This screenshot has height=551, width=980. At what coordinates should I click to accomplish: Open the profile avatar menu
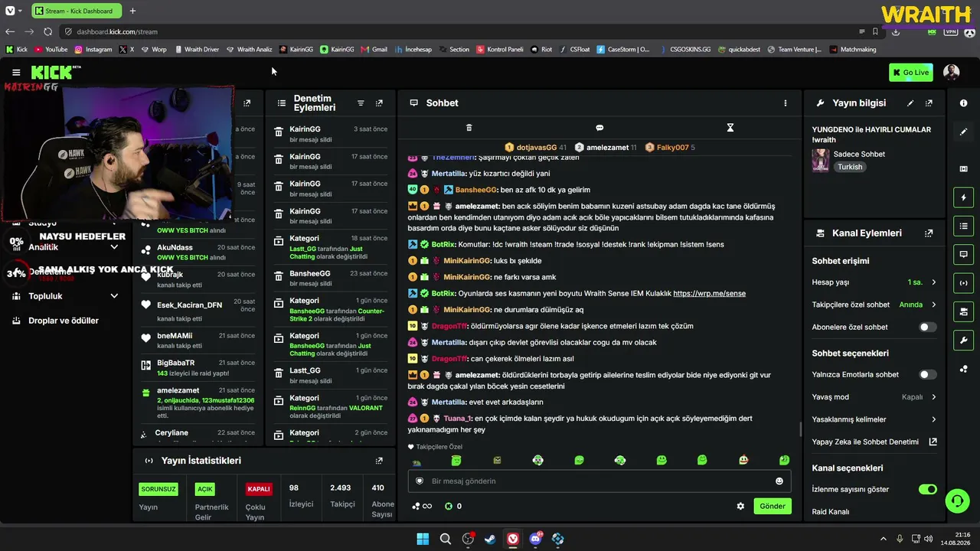[952, 72]
